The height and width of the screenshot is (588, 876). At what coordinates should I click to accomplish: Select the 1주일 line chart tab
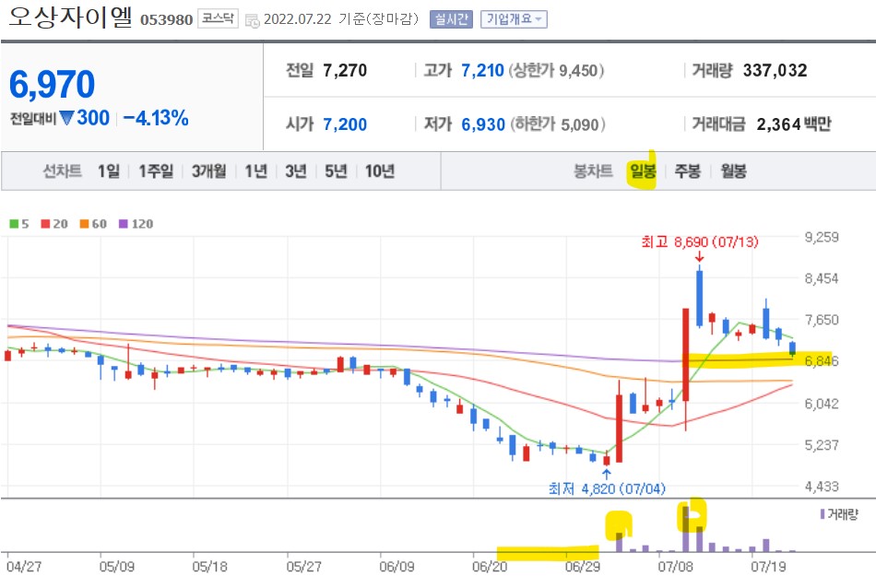pyautogui.click(x=156, y=171)
